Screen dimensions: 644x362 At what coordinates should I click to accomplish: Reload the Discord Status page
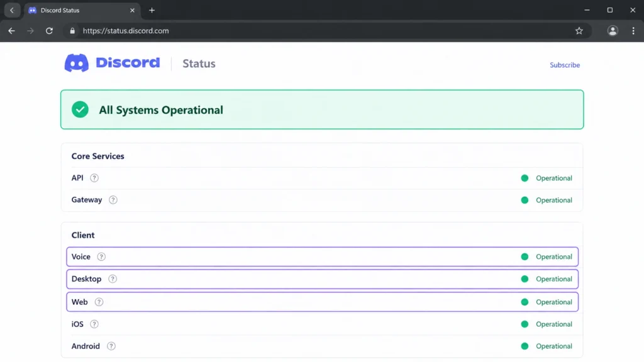point(49,31)
